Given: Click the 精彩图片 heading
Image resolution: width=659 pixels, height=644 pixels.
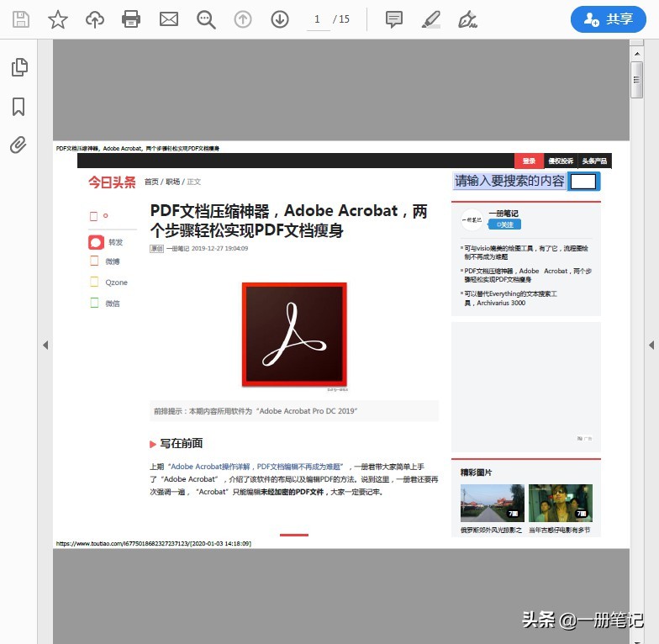Looking at the screenshot, I should (x=476, y=472).
